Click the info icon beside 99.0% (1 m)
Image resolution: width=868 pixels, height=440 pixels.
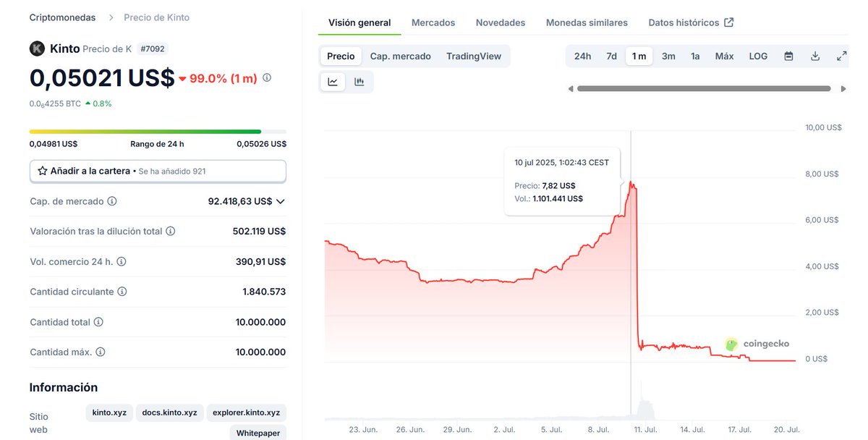coord(267,77)
